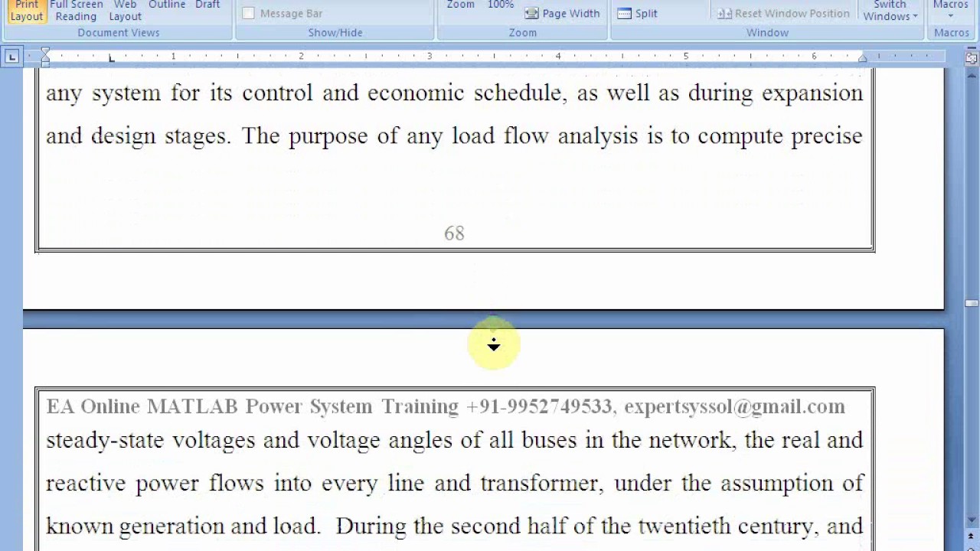Click page number 68 in footer

click(454, 233)
